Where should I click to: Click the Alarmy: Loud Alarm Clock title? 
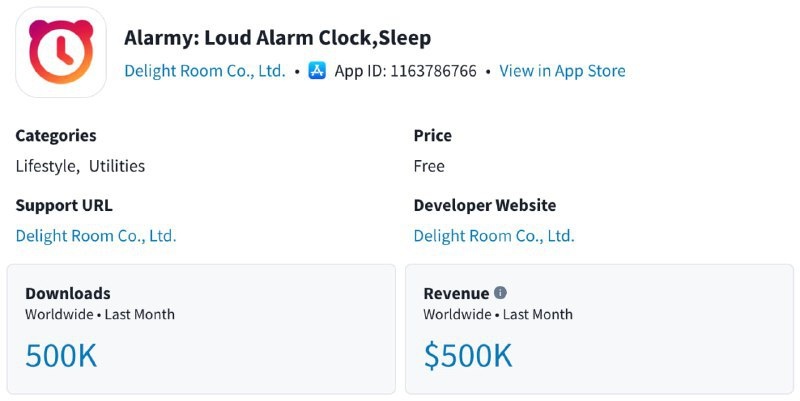click(278, 38)
